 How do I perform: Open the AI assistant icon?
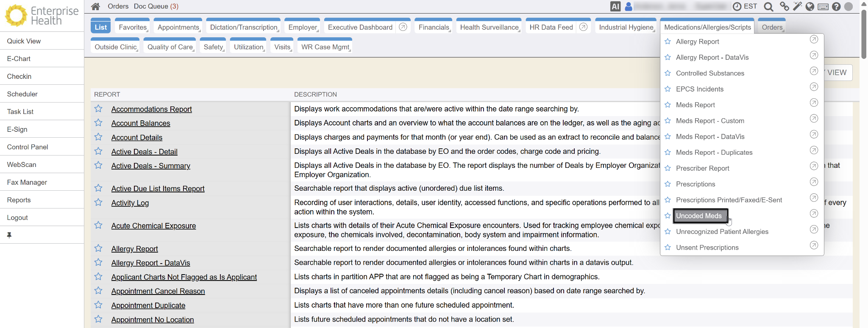pyautogui.click(x=615, y=6)
